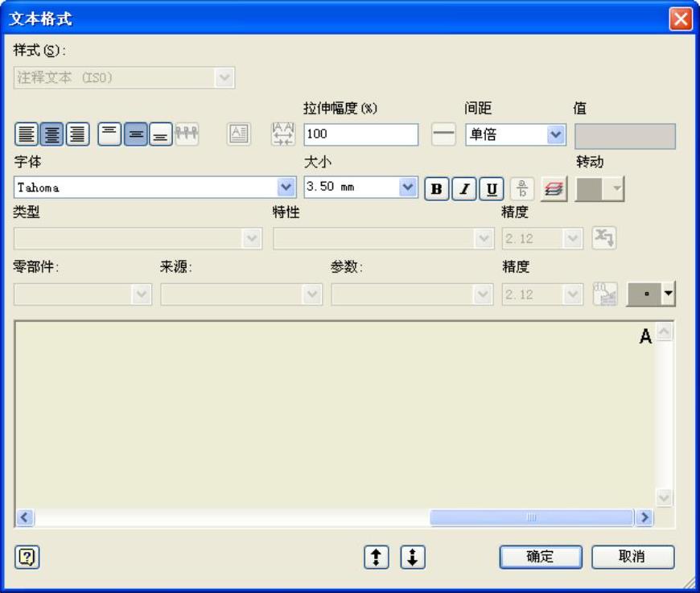
Task: Click the 取消 button
Action: (x=632, y=557)
